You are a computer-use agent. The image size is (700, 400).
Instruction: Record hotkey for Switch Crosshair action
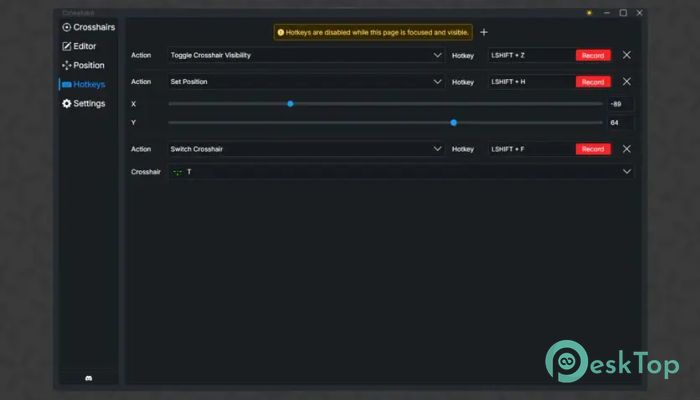click(x=593, y=149)
